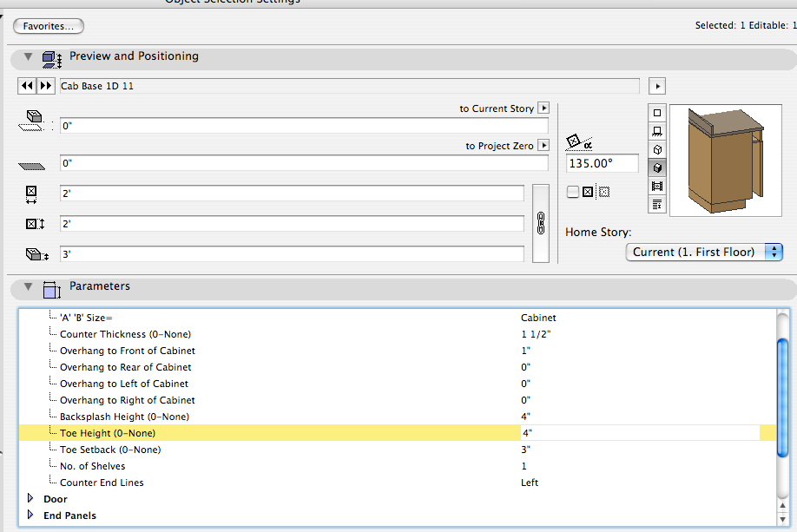This screenshot has height=532, width=797.
Task: Click the 1 1/2" counter thickness value
Action: pyautogui.click(x=536, y=334)
